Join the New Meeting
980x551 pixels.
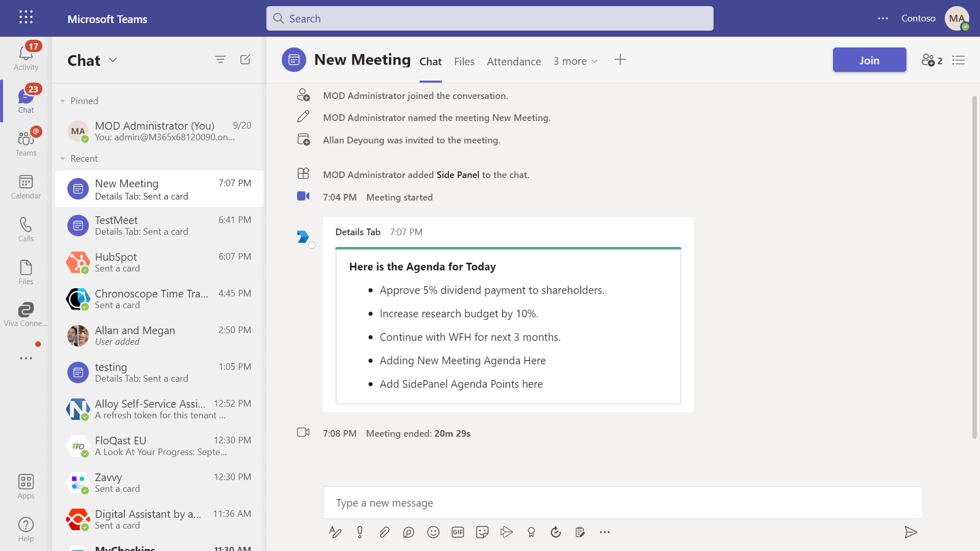869,60
